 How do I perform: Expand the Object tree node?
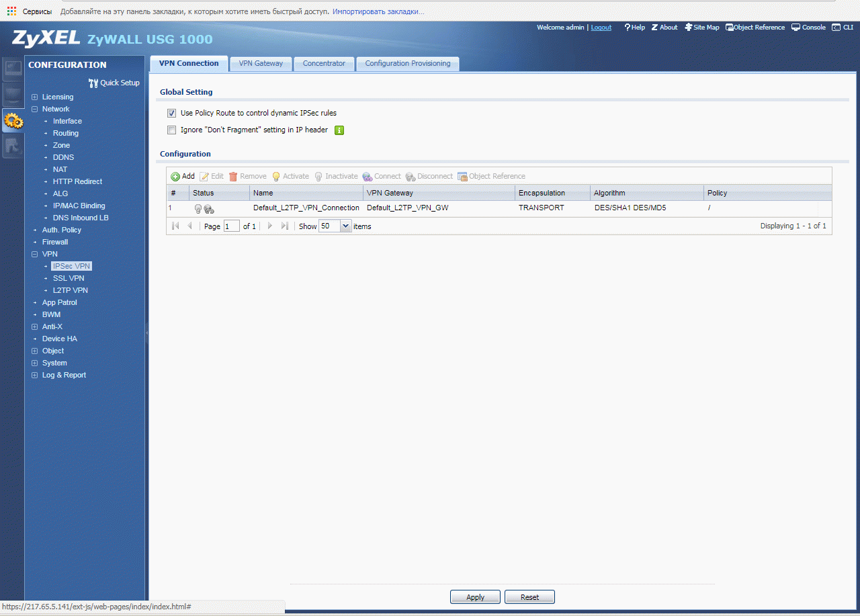[x=34, y=351]
